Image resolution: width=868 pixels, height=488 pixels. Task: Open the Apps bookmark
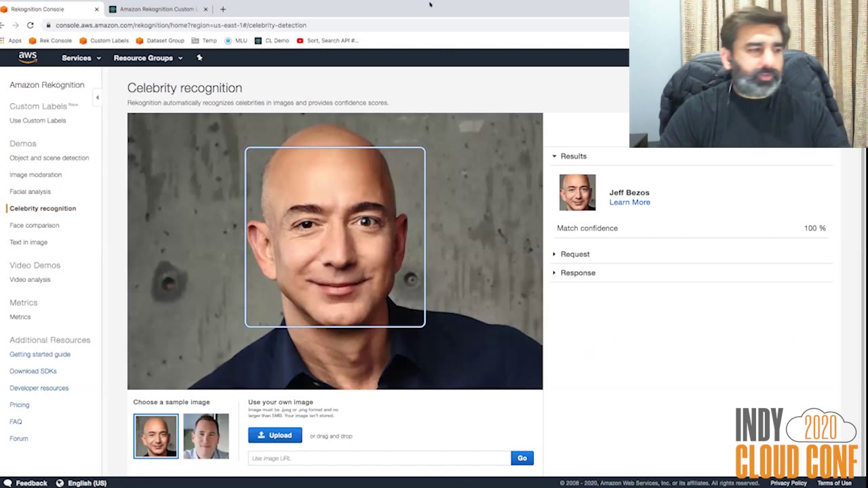pos(12,41)
